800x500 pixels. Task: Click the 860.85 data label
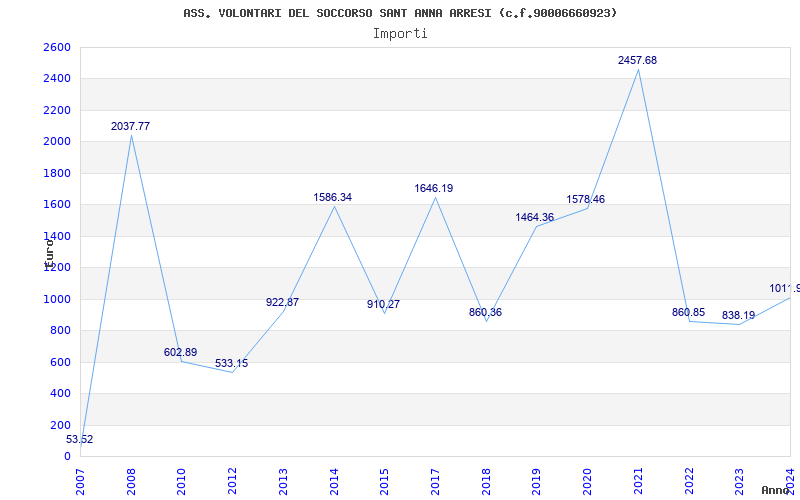[688, 312]
